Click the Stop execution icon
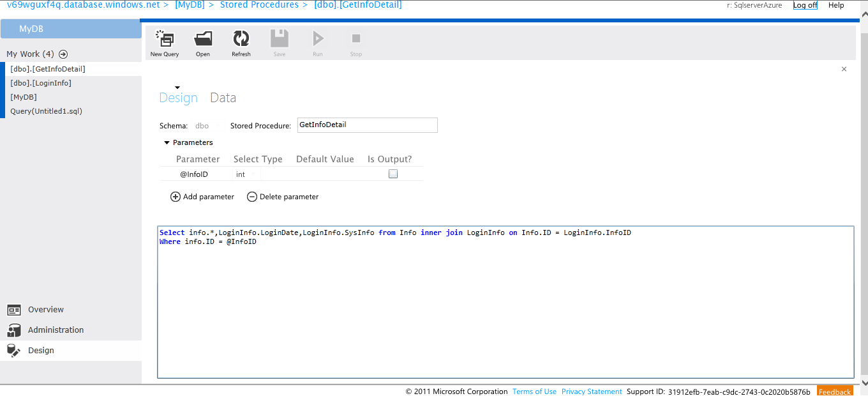868x396 pixels. click(355, 42)
